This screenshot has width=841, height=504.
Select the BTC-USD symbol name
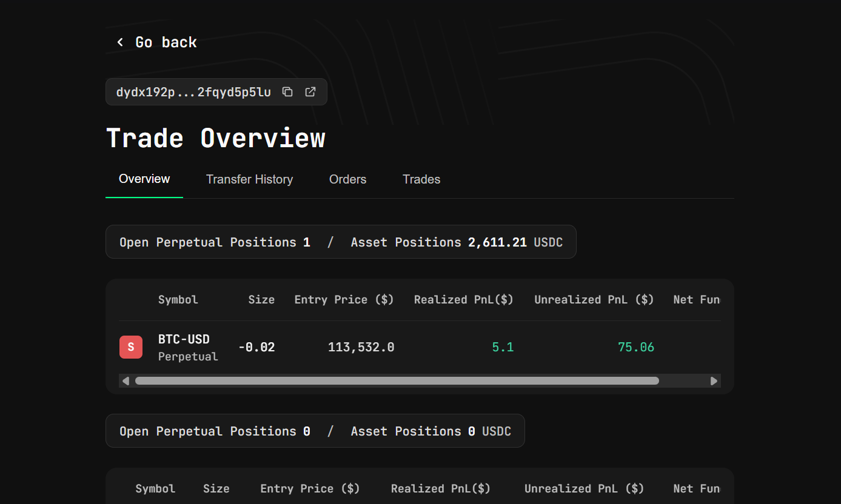point(184,339)
